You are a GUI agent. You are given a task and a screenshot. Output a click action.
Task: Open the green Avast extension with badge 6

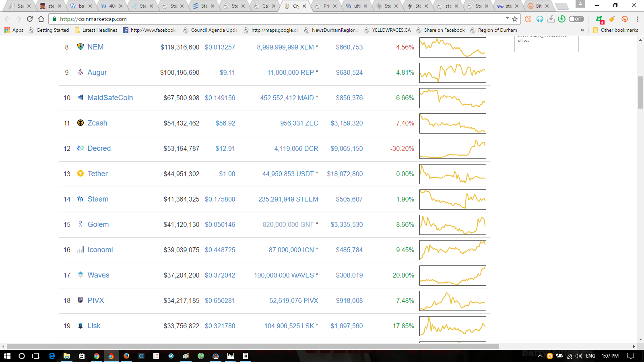599,19
